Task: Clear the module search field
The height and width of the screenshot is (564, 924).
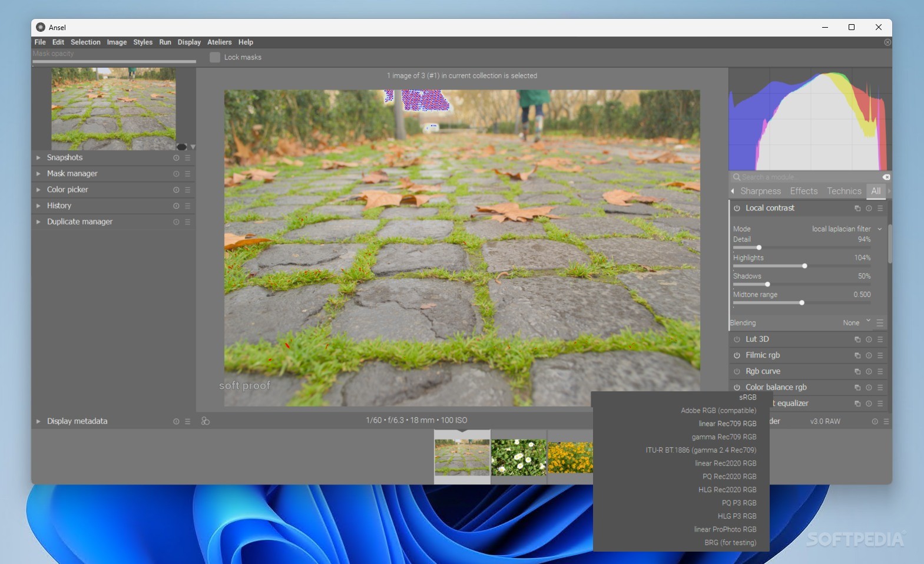Action: (x=886, y=177)
